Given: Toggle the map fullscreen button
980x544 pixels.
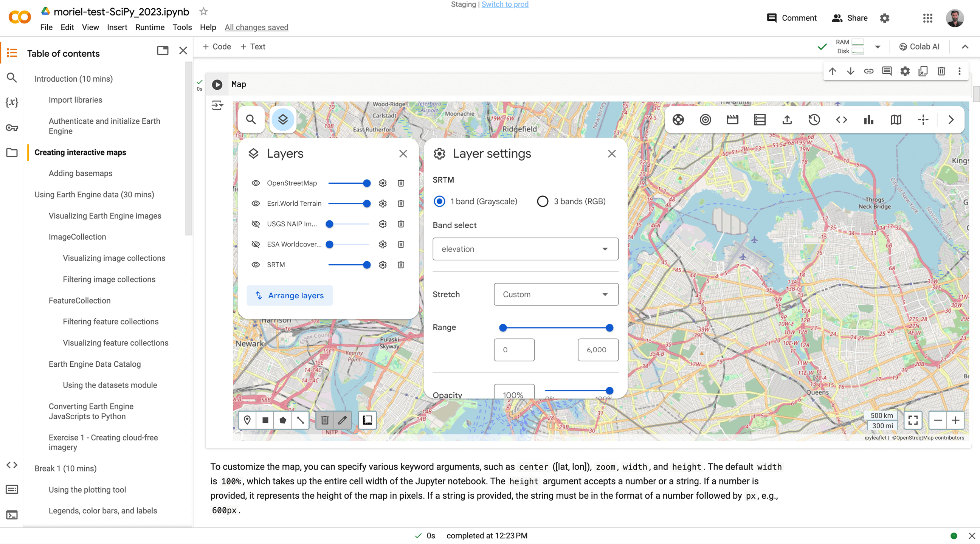Looking at the screenshot, I should pyautogui.click(x=913, y=420).
